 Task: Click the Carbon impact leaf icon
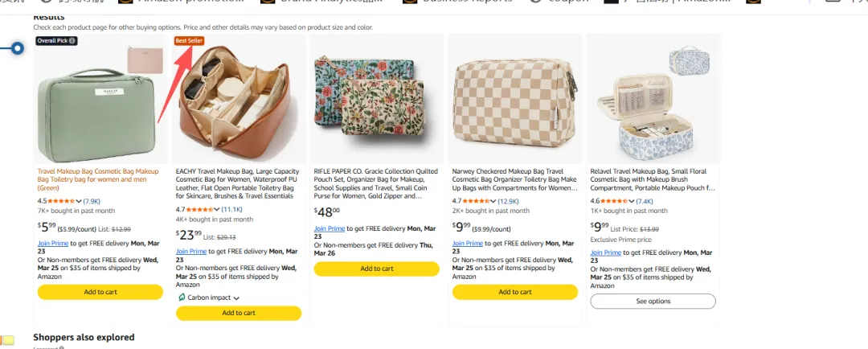[x=181, y=298]
